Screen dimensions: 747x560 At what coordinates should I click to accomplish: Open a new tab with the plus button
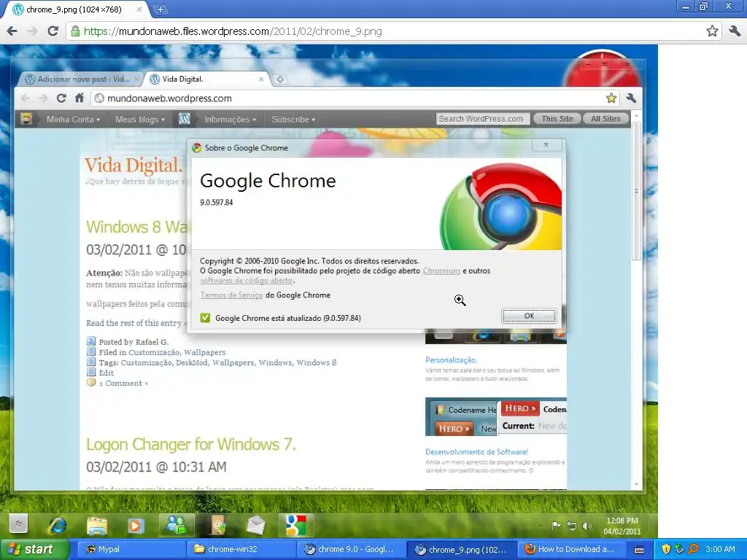click(x=160, y=9)
